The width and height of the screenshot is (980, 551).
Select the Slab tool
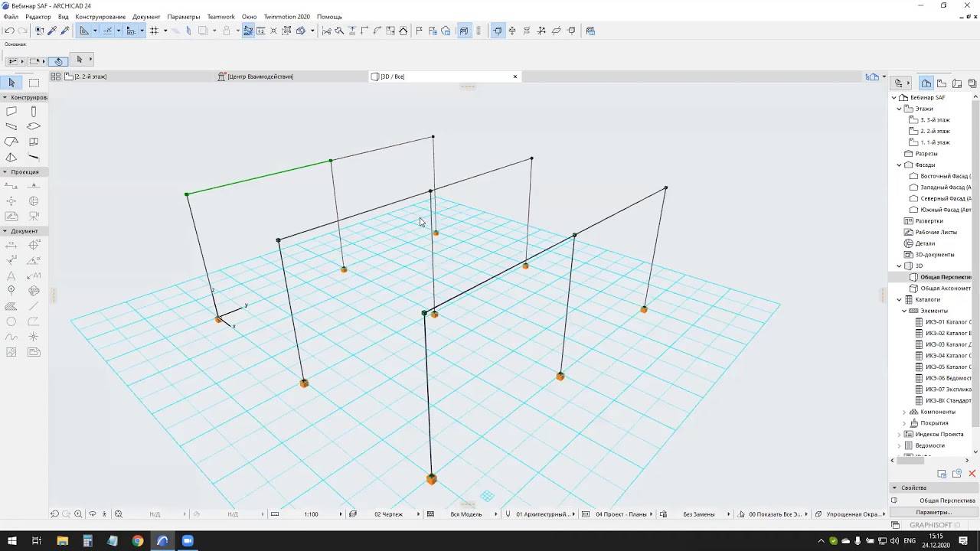34,126
